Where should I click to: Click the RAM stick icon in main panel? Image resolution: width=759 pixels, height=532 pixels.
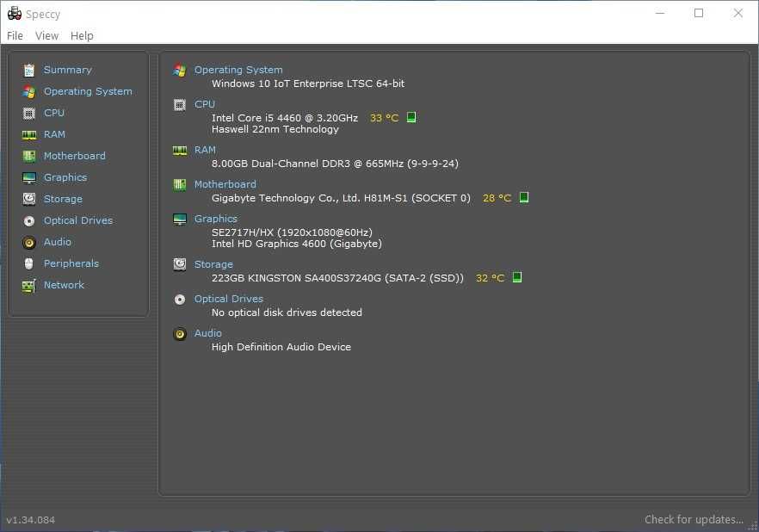(x=180, y=151)
